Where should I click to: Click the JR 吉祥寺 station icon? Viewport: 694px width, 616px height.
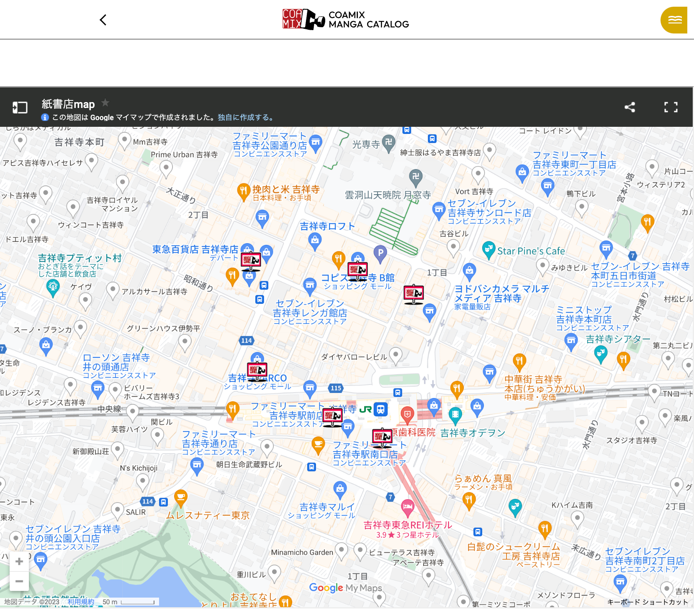[x=380, y=409]
